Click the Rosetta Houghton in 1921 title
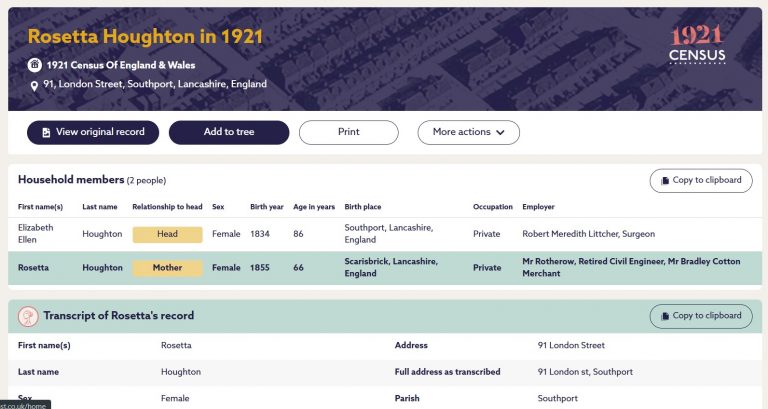The height and width of the screenshot is (409, 768). coord(145,37)
